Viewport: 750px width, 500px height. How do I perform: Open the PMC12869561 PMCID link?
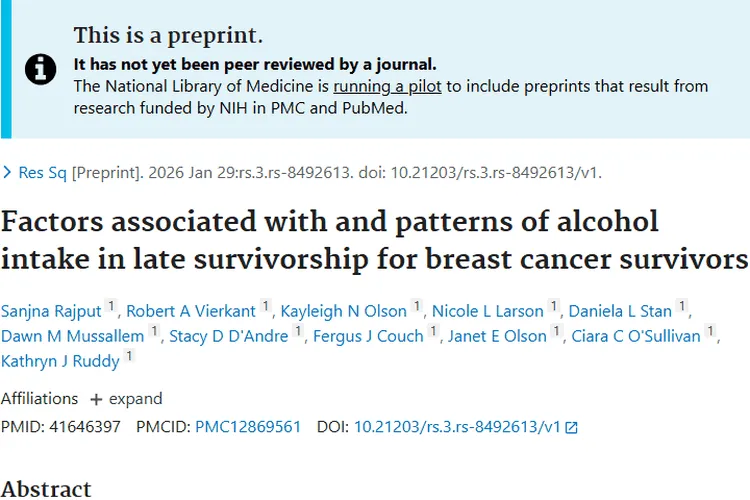pyautogui.click(x=248, y=427)
